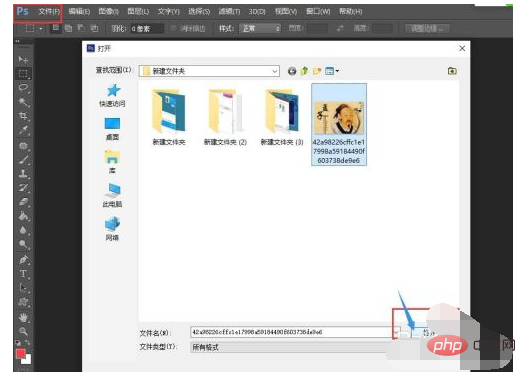Select the Shape tool
Viewport: 526px width, 378px height.
23,302
